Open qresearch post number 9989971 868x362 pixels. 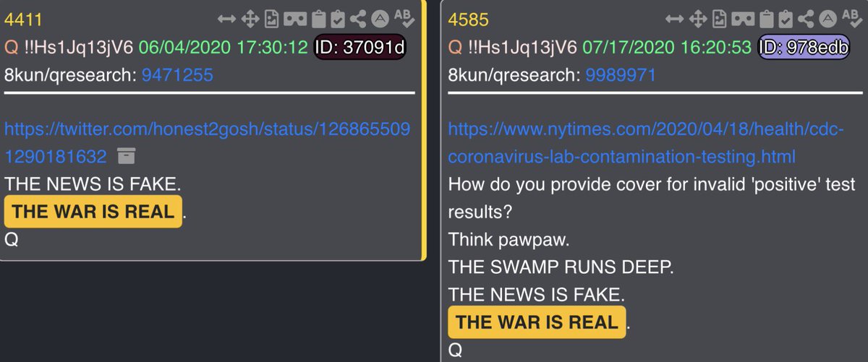(618, 74)
